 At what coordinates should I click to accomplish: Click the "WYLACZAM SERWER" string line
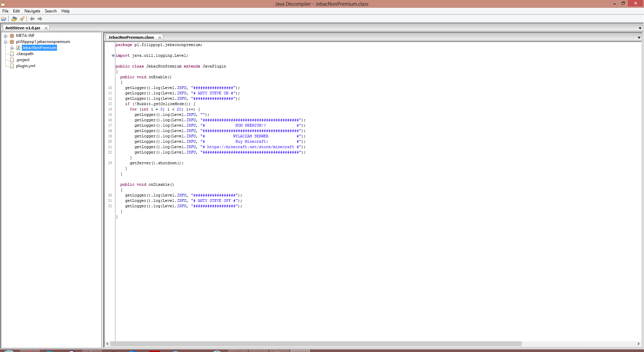click(x=250, y=136)
